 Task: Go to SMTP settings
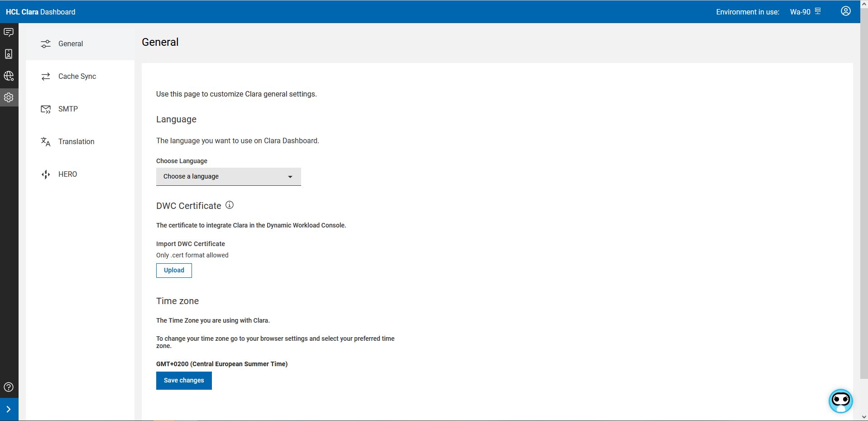tap(80, 109)
